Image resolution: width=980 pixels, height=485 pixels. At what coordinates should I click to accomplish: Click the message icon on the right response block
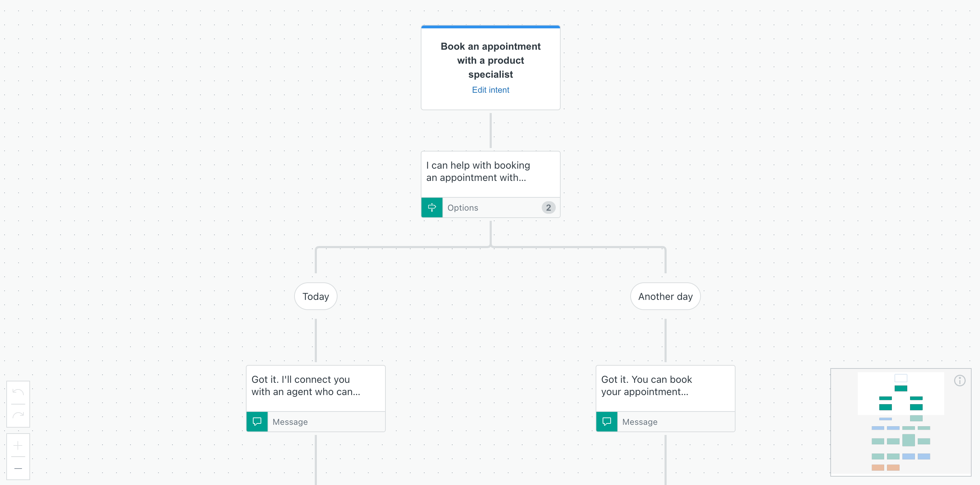pos(607,421)
